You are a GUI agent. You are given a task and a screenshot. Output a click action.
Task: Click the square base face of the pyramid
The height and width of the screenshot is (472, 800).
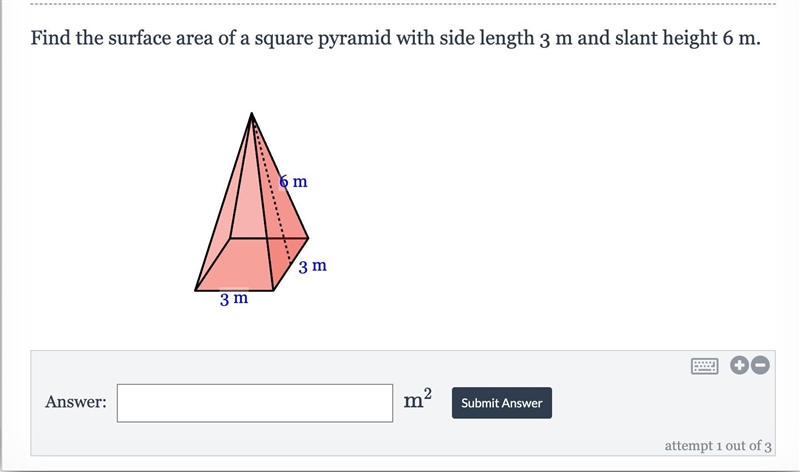coord(240,263)
